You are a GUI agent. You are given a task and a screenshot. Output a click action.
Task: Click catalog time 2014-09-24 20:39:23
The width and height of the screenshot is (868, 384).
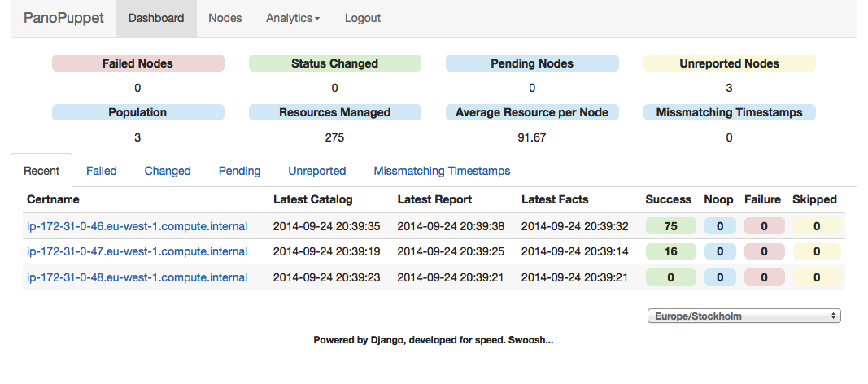click(x=326, y=277)
